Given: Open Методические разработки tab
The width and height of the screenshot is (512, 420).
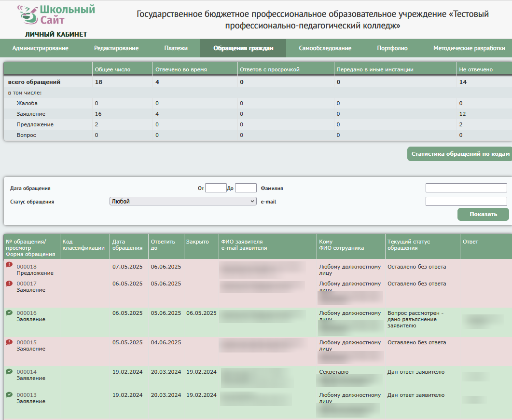Looking at the screenshot, I should pyautogui.click(x=469, y=48).
